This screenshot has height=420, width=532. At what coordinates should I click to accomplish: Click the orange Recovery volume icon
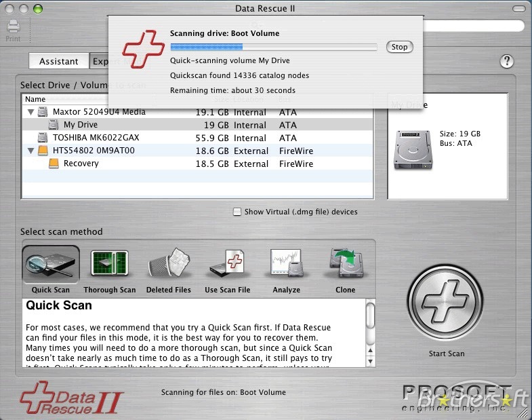54,164
